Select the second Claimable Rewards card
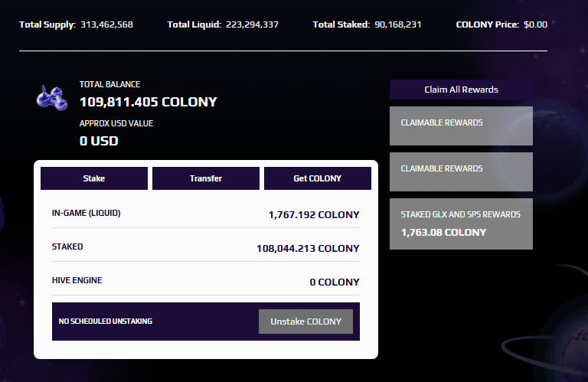Viewport: 588px width, 382px height. pos(461,171)
